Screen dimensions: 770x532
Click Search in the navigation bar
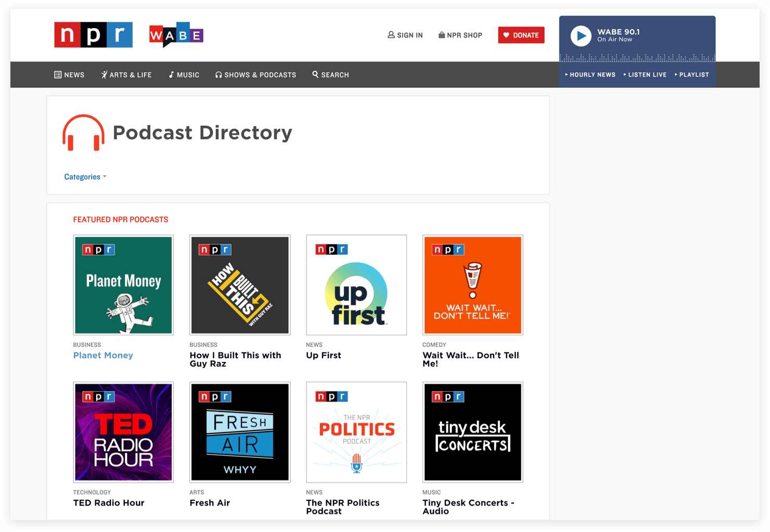point(331,75)
